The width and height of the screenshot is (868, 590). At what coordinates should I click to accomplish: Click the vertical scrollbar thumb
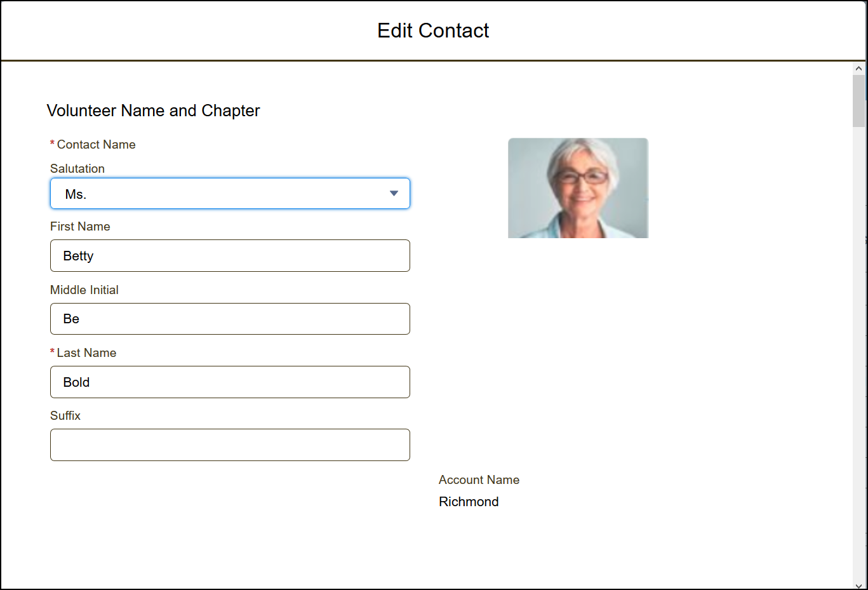click(858, 102)
